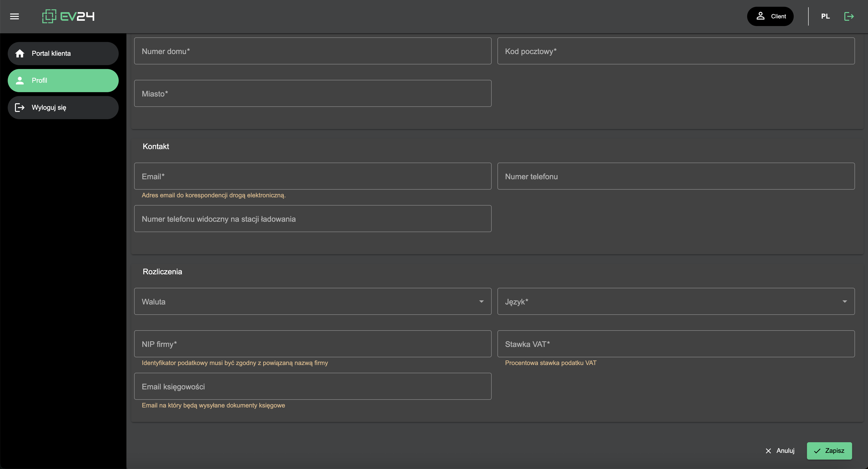Expand the Waluta dropdown arrow
Image resolution: width=868 pixels, height=469 pixels.
click(x=481, y=302)
